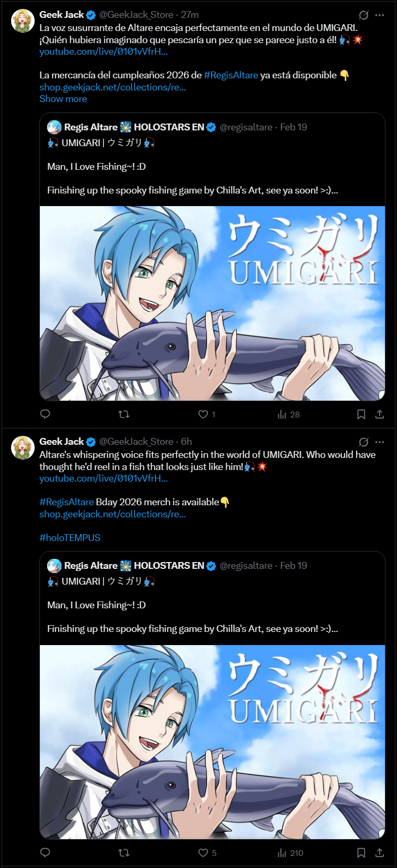Viewport: 397px width, 868px height.
Task: Repost the English UMIGARI tweet
Action: click(124, 853)
